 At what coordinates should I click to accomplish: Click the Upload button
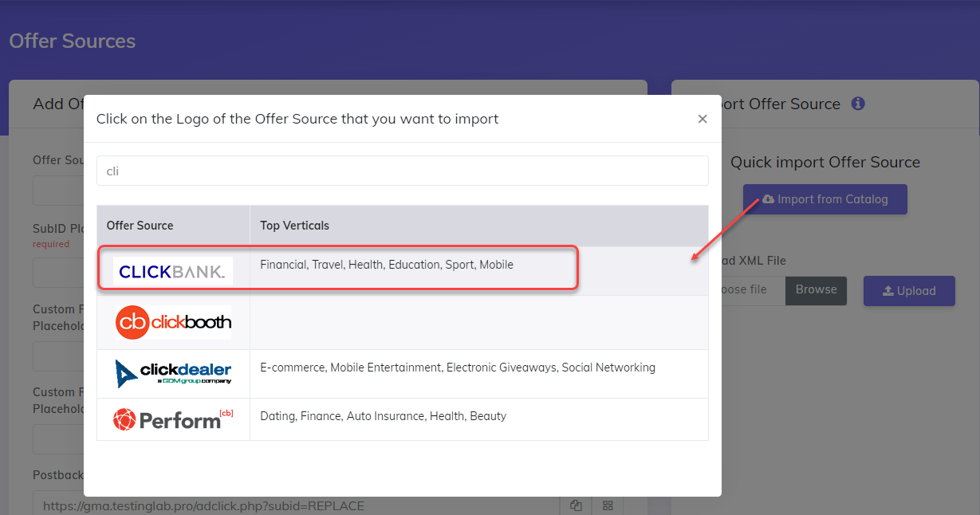909,291
